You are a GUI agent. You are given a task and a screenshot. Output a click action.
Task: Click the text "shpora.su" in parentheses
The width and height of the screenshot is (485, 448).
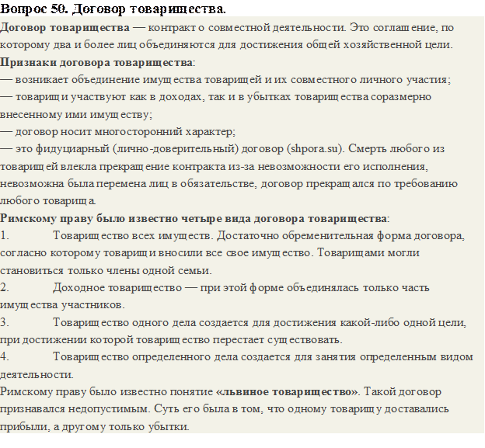tap(314, 149)
